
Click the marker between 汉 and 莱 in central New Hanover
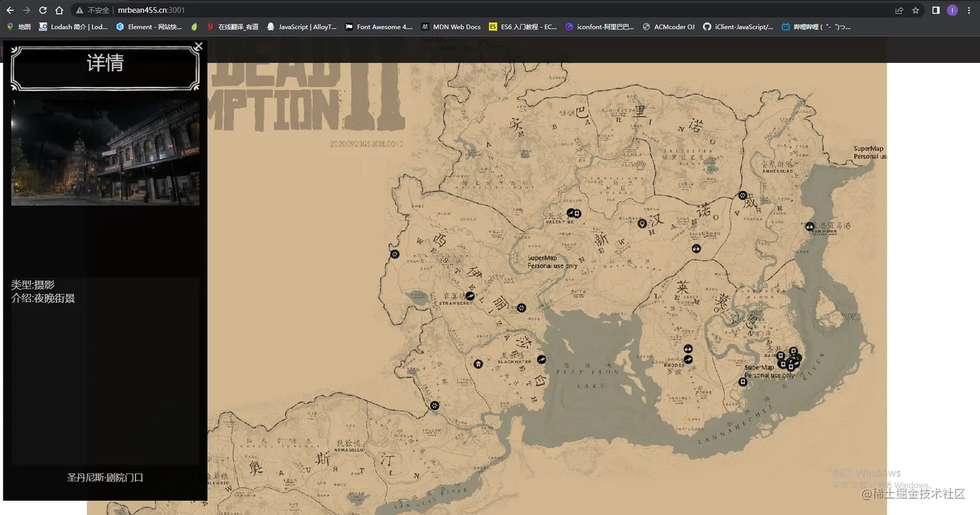pos(697,248)
